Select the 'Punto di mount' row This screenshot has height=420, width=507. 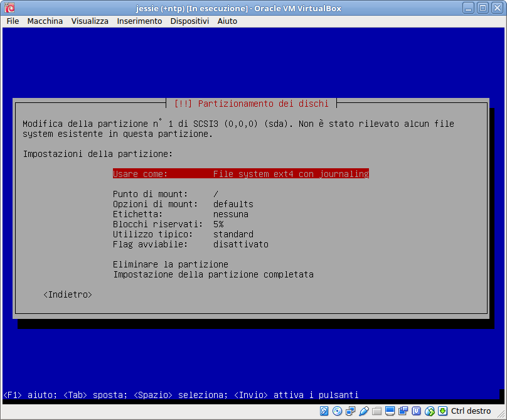click(x=166, y=194)
